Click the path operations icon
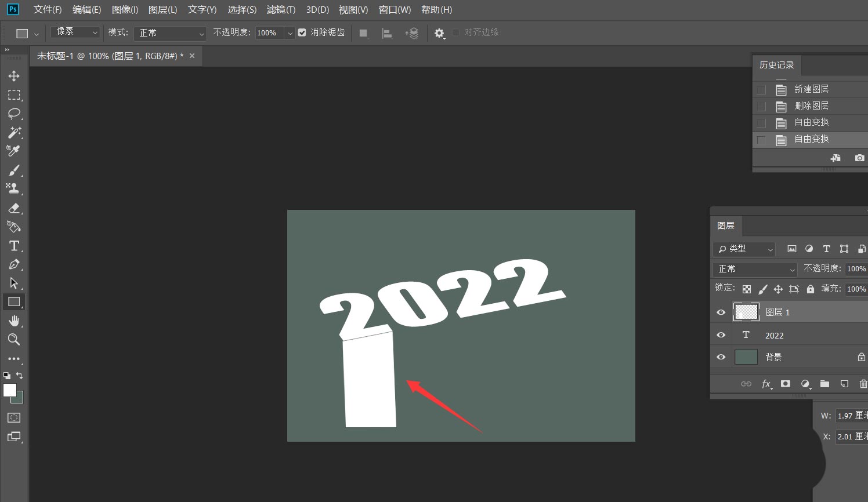 (363, 33)
